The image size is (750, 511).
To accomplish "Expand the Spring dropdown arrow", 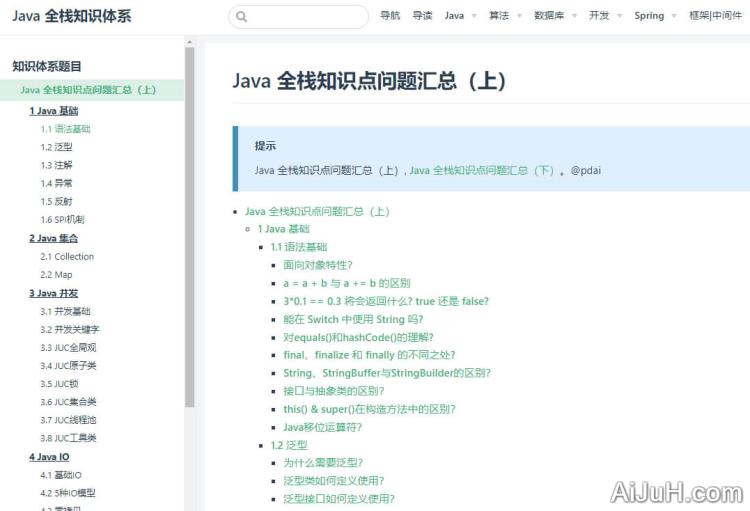I will click(x=674, y=16).
